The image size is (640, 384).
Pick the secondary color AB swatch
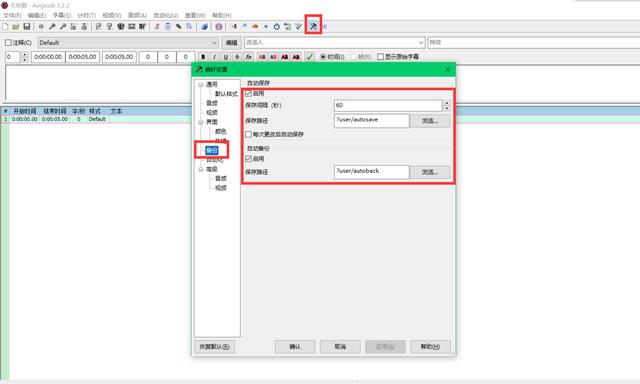click(273, 57)
